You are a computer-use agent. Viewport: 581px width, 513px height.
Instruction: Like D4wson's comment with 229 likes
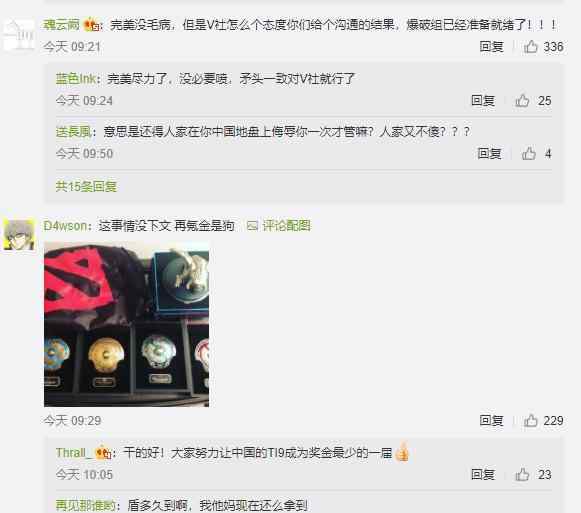click(x=531, y=420)
